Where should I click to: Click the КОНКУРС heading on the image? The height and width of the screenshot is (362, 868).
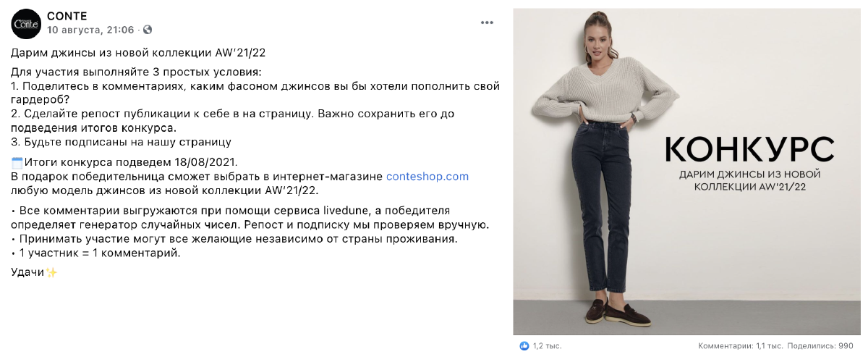click(749, 149)
